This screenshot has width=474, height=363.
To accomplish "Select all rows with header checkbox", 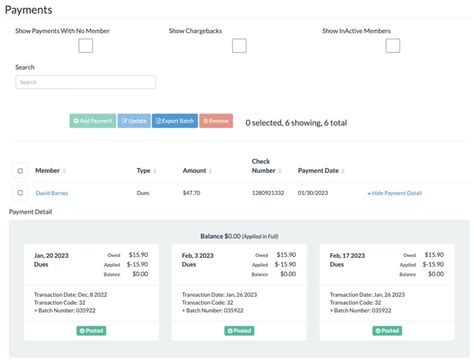I will [20, 171].
